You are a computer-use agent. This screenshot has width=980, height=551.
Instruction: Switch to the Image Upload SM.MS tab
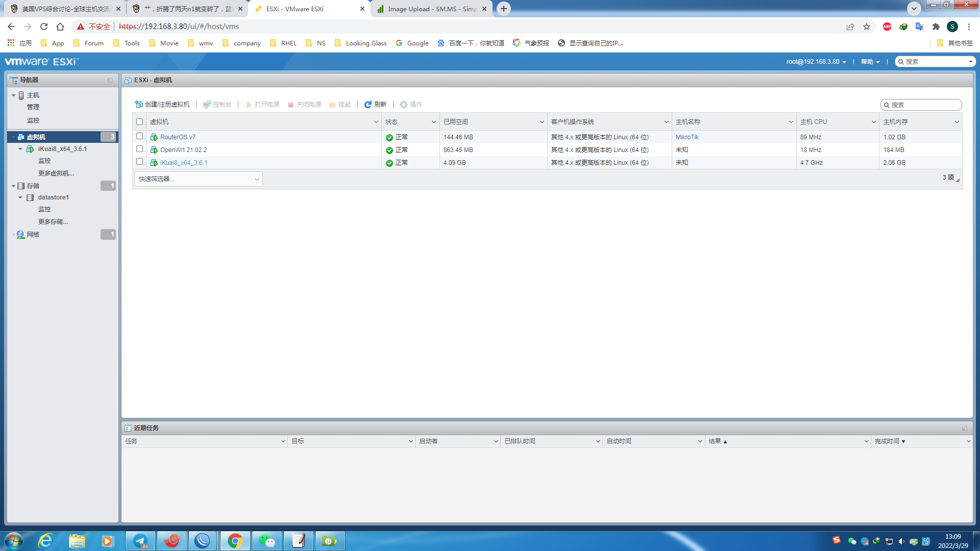point(432,9)
